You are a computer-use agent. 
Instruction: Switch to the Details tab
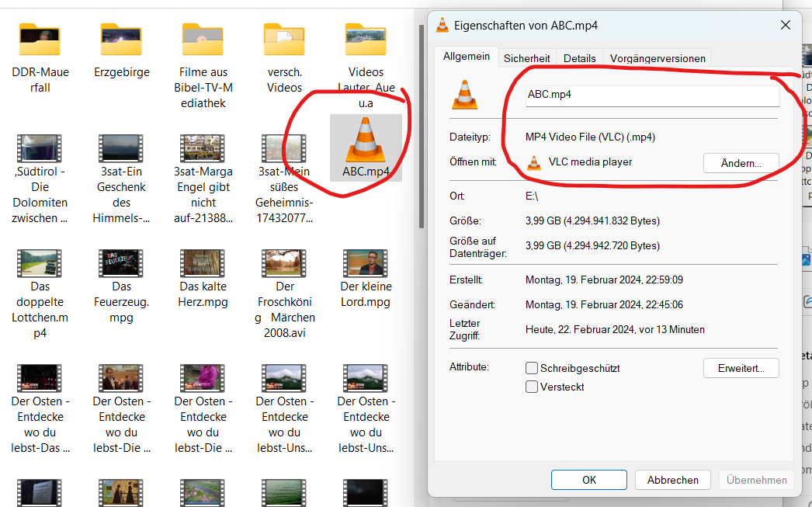[580, 58]
